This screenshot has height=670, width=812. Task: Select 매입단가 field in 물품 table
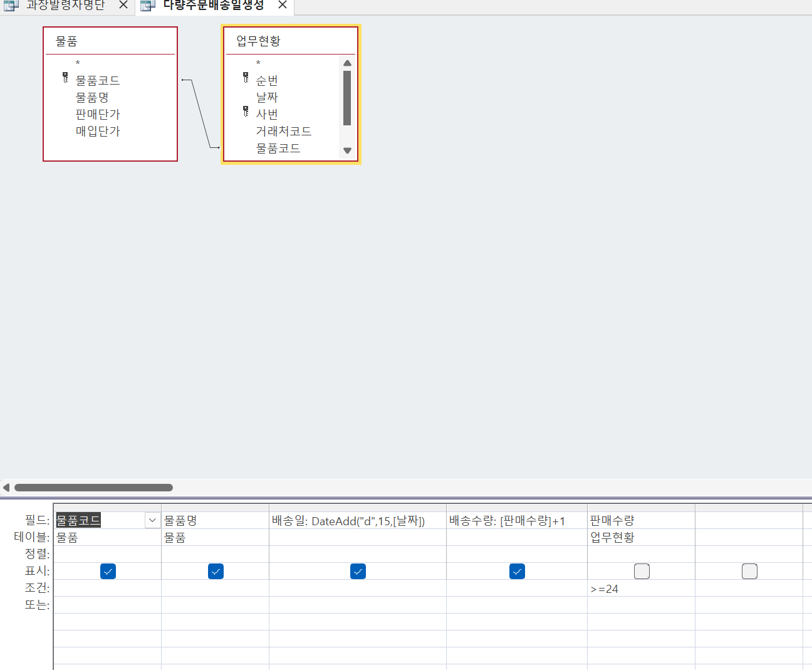click(98, 131)
